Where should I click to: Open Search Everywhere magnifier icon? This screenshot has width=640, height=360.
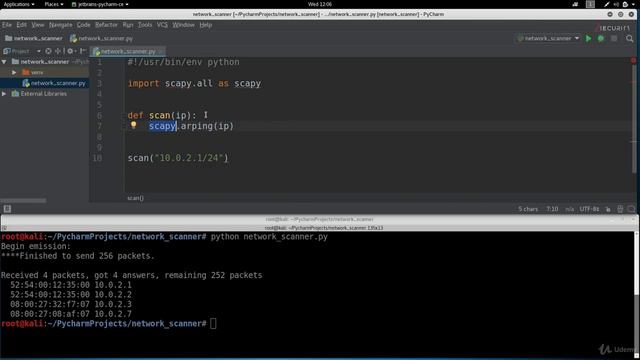pyautogui.click(x=630, y=38)
